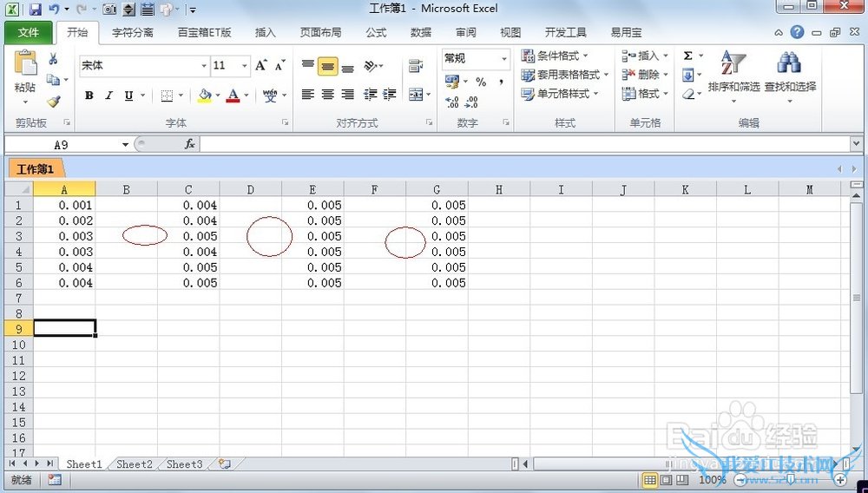This screenshot has height=493, width=868.
Task: Click the green 文件 file button
Action: 29,32
